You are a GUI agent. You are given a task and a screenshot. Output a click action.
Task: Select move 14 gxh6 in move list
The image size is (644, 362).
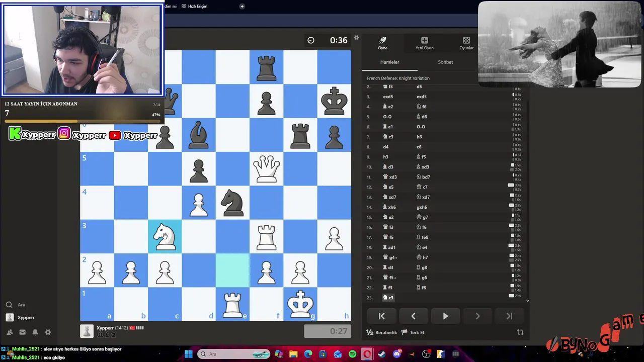[x=422, y=207]
